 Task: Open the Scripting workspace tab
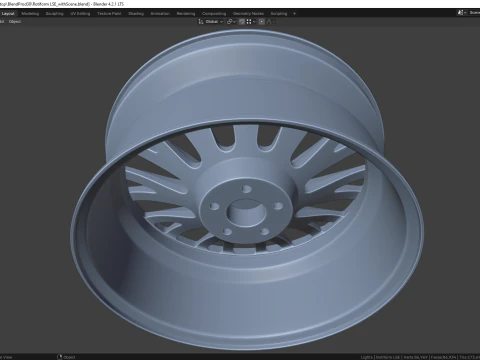[279, 14]
